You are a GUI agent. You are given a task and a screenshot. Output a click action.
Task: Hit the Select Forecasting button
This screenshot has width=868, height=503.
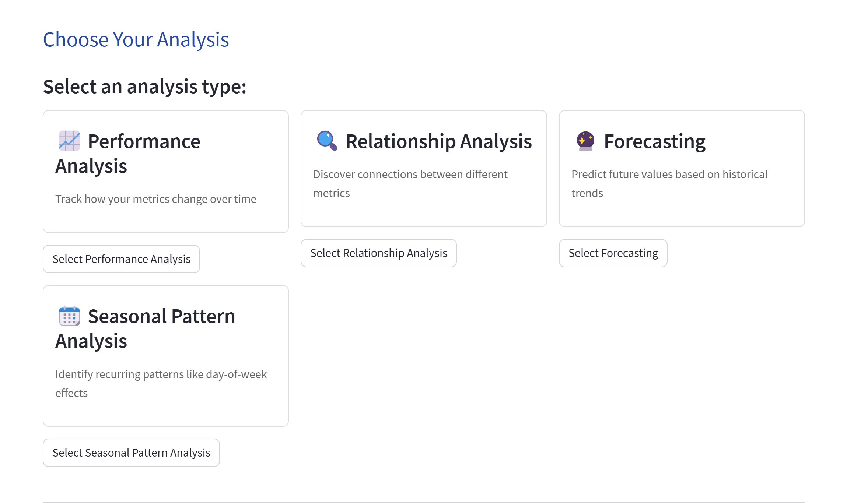pyautogui.click(x=613, y=253)
